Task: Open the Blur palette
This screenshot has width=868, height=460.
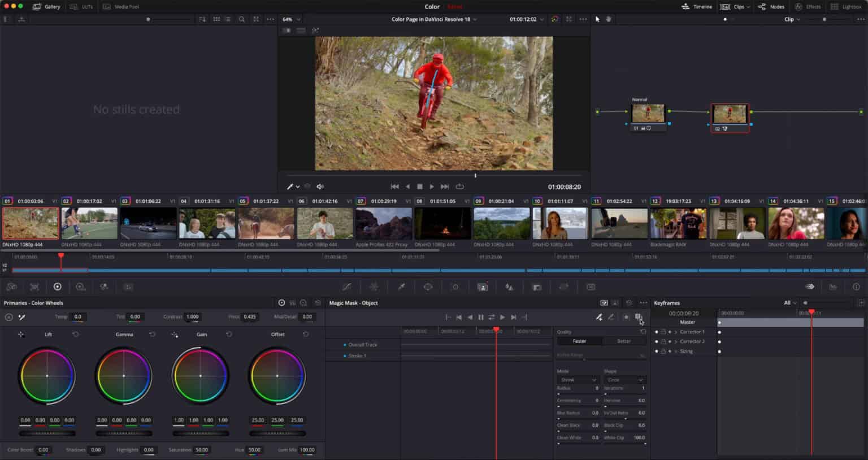Action: (509, 287)
